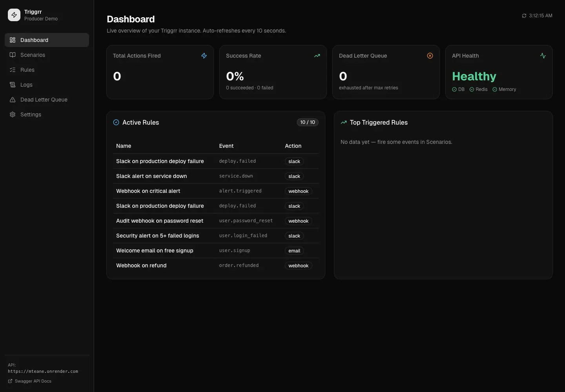Click the slack badge in failed logins row
The height and width of the screenshot is (392, 565).
click(294, 236)
